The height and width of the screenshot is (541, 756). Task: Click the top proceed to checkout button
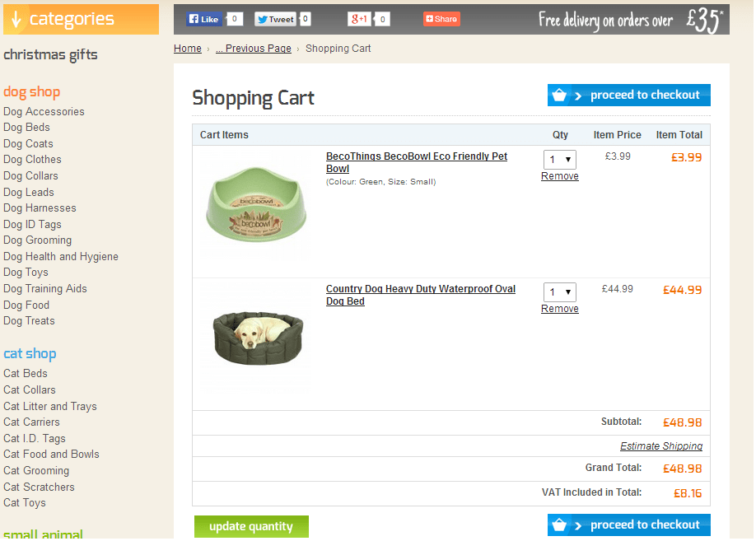tap(628, 96)
